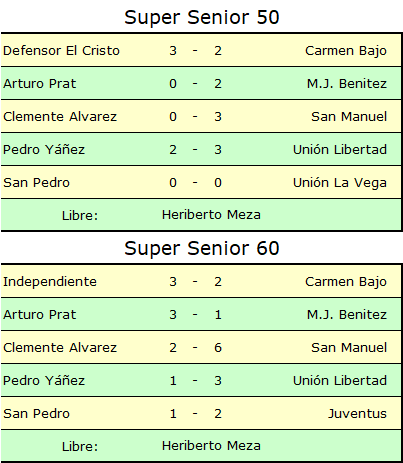Screen dimensions: 403x463
Task: Click the Super Senior 60 heading
Action: (202, 248)
